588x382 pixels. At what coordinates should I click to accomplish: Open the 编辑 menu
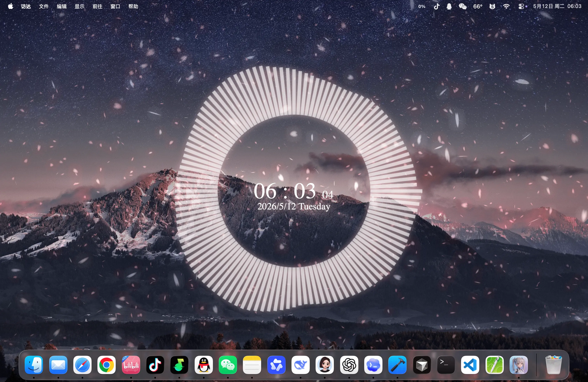[62, 6]
